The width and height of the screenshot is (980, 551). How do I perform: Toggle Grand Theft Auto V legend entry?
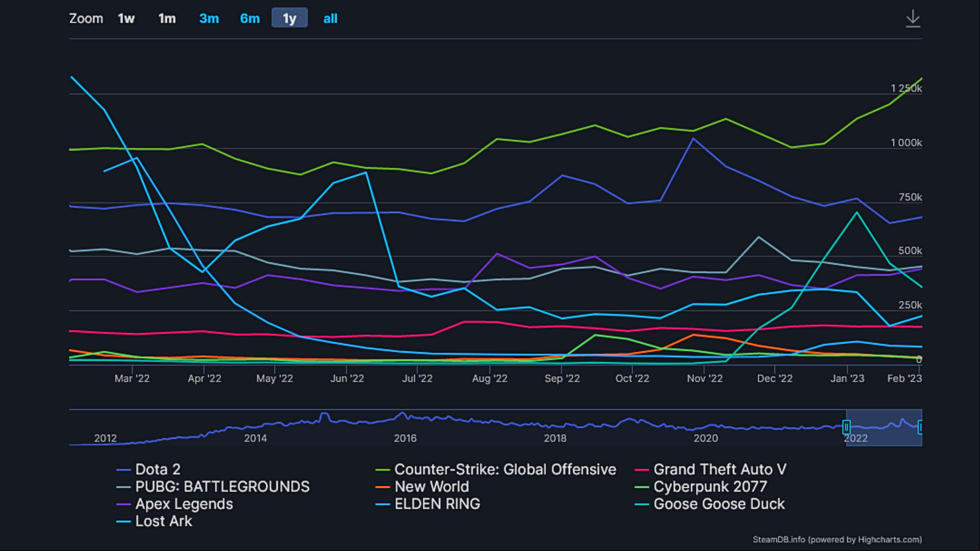(x=711, y=469)
